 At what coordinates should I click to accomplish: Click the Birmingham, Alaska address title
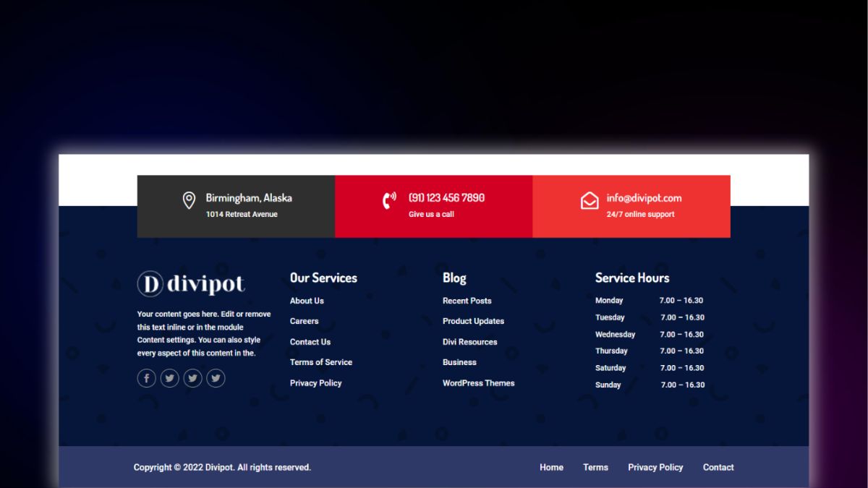point(249,197)
